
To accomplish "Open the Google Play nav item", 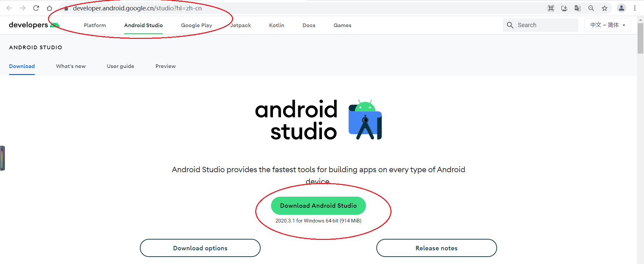I will tap(197, 25).
